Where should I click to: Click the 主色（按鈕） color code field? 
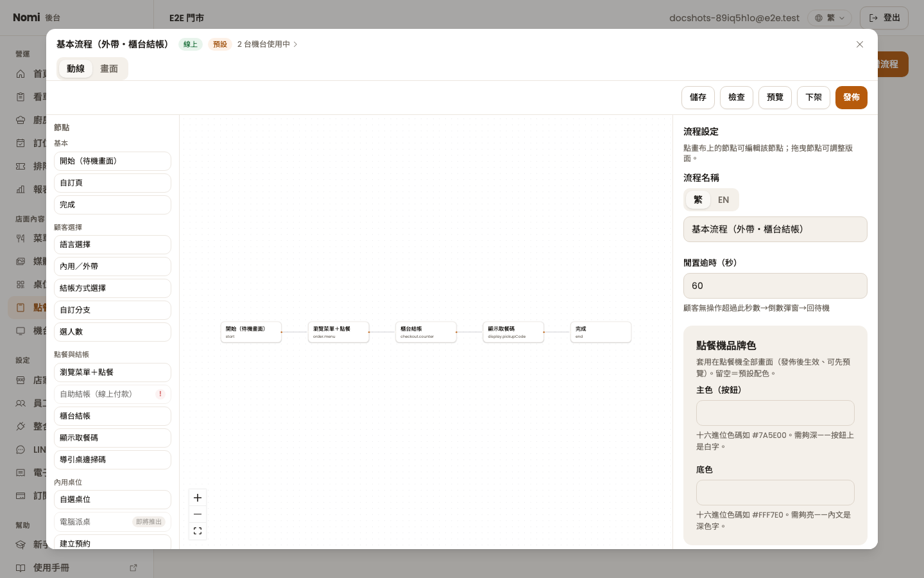(x=775, y=413)
